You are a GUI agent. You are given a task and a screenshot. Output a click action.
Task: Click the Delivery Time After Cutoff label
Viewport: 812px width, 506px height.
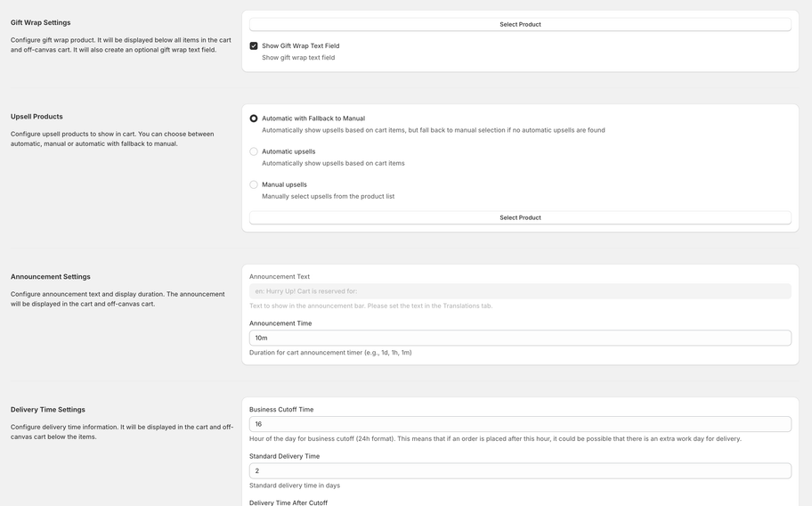[288, 502]
